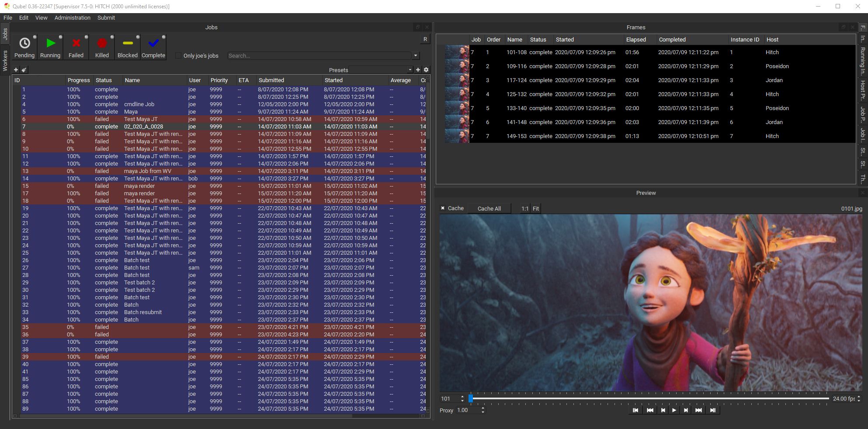Jump to last frame in Preview

[x=713, y=410]
